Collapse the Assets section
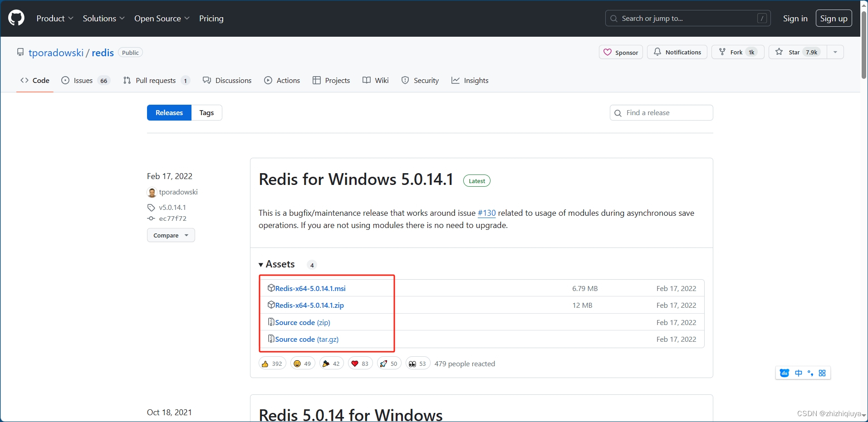 pos(277,264)
